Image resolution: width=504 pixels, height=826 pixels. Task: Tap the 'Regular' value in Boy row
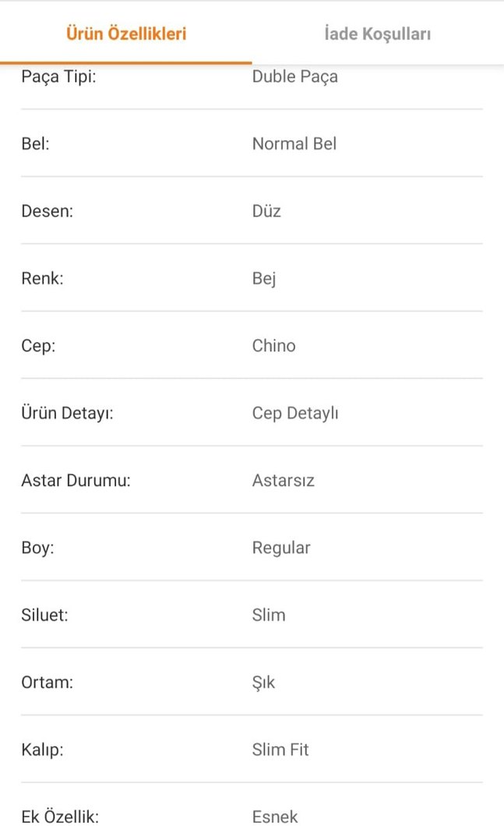click(280, 548)
